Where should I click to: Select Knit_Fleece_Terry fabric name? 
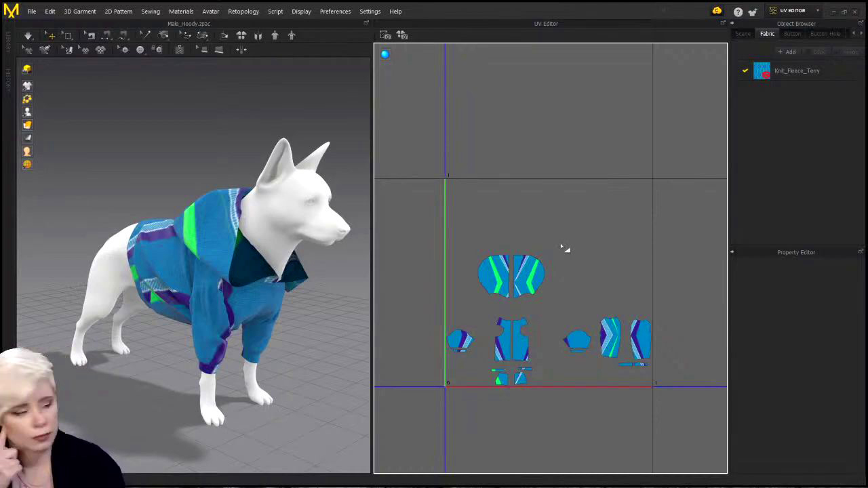797,70
